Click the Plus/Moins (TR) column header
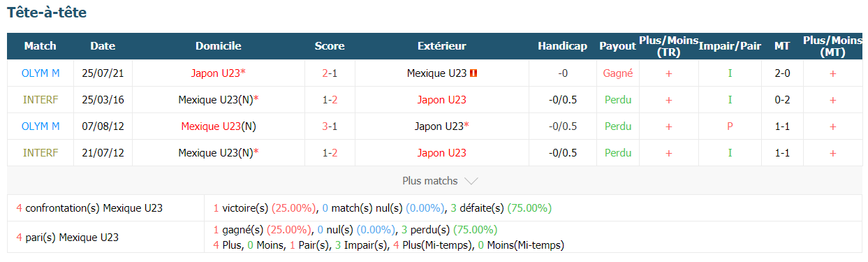The width and height of the screenshot is (868, 262). (668, 46)
